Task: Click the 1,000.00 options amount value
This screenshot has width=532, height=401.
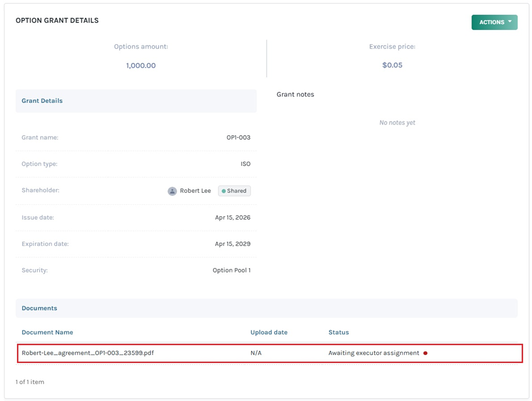Action: (141, 66)
